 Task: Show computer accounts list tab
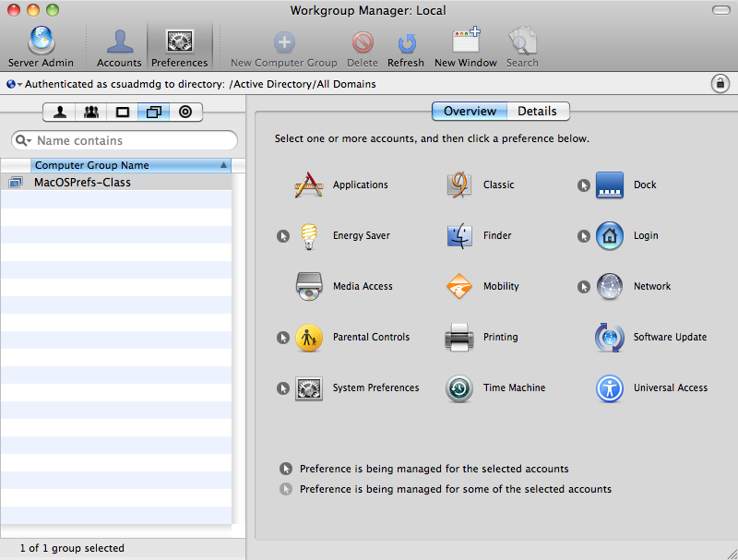click(123, 112)
